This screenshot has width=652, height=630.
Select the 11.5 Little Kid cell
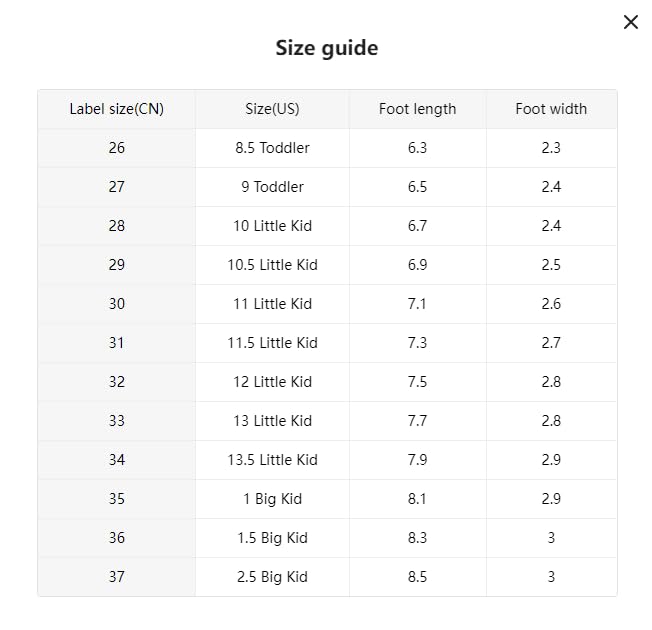click(x=272, y=343)
